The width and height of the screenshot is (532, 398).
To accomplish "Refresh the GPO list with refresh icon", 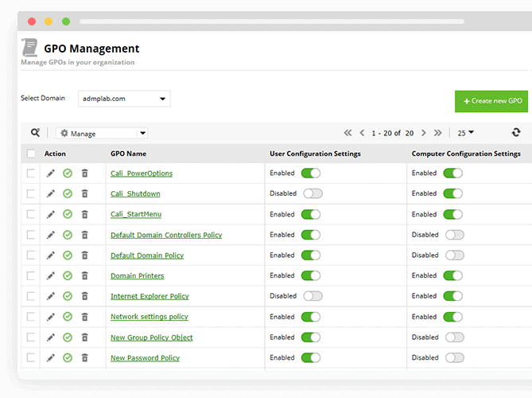I will (516, 132).
